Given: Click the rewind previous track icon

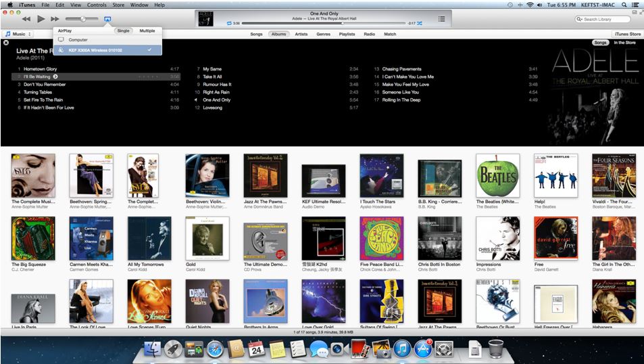Looking at the screenshot, I should click(26, 19).
